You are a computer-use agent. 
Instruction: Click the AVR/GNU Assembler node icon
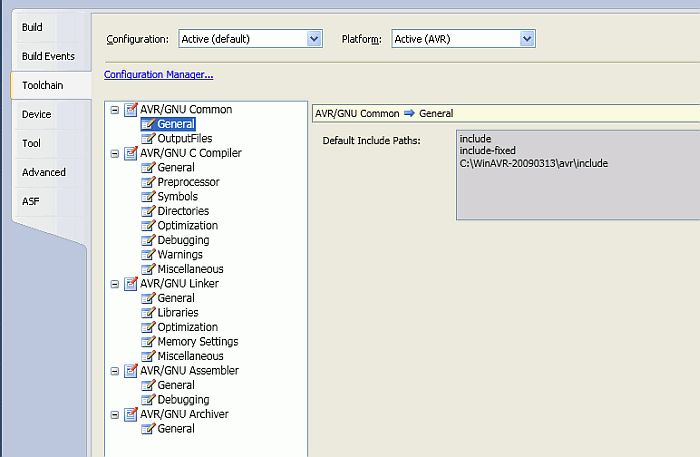tap(131, 371)
